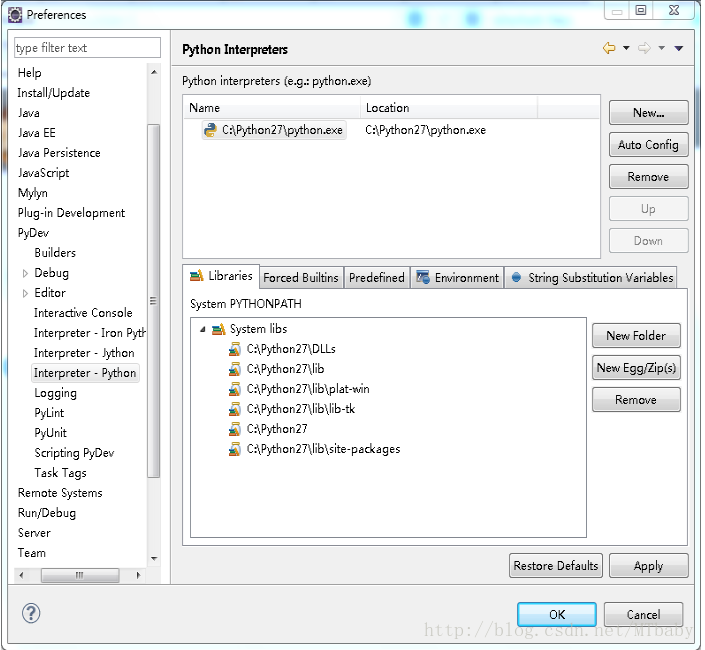The height and width of the screenshot is (650, 705).
Task: Collapse the System libs tree node
Action: 203,329
